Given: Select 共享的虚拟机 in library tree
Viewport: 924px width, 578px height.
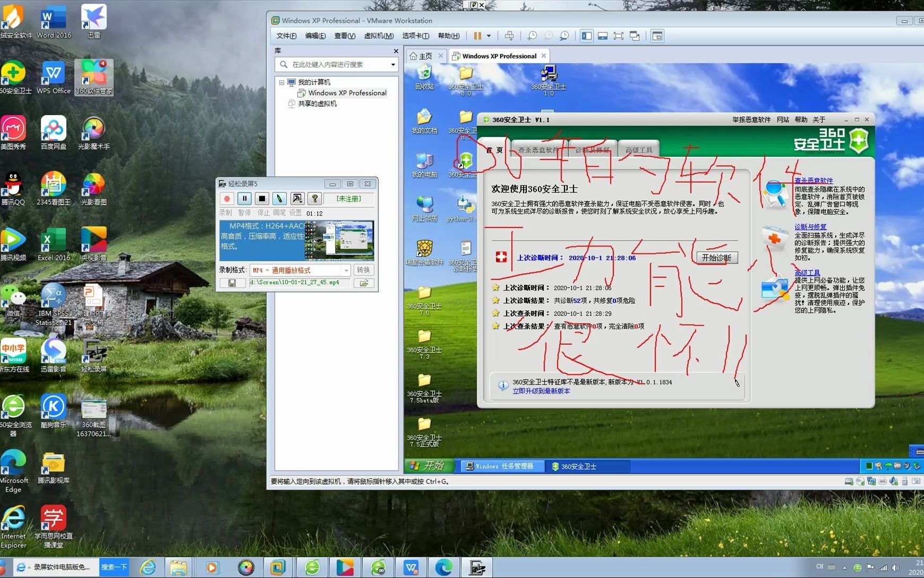Looking at the screenshot, I should [x=317, y=104].
